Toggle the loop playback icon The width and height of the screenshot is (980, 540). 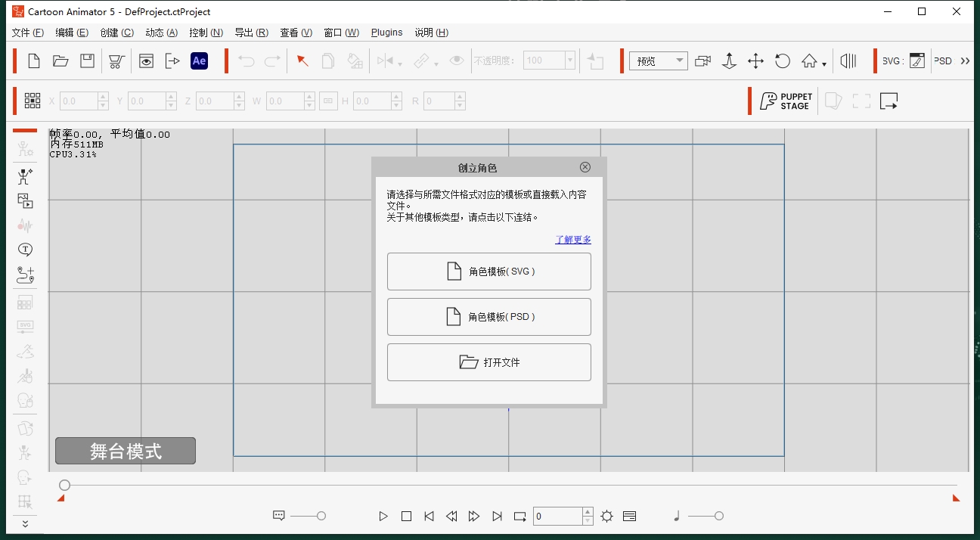pyautogui.click(x=520, y=517)
